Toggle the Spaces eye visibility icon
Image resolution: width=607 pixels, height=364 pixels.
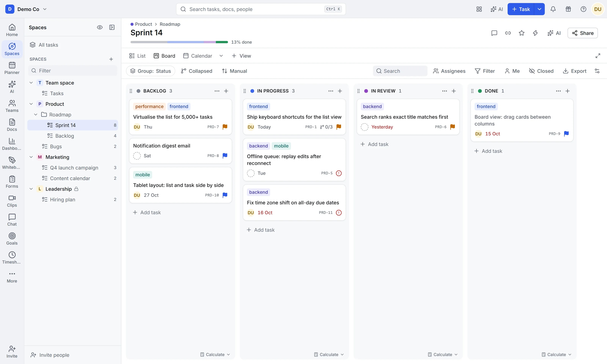pos(100,27)
